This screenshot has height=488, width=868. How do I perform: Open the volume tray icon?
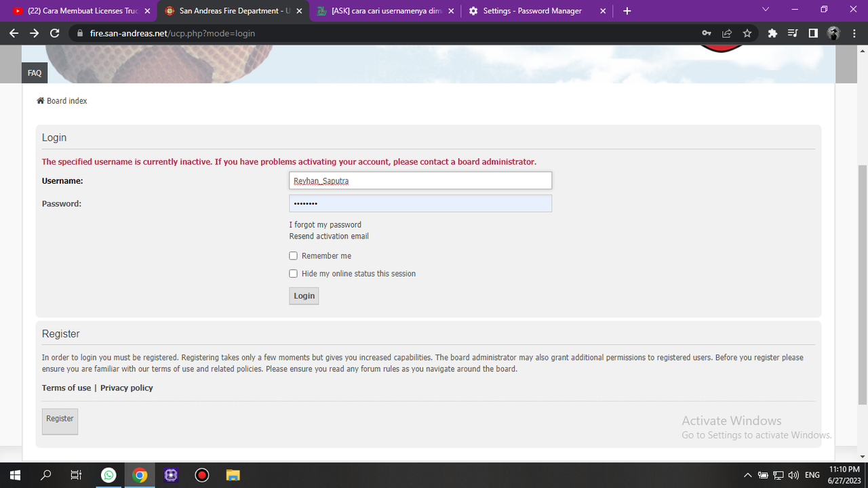tap(793, 475)
